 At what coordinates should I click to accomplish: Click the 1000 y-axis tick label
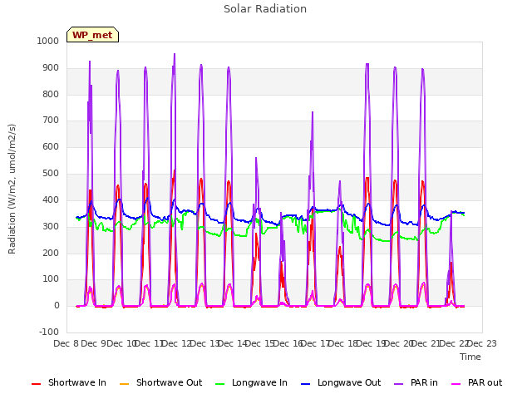pos(48,41)
